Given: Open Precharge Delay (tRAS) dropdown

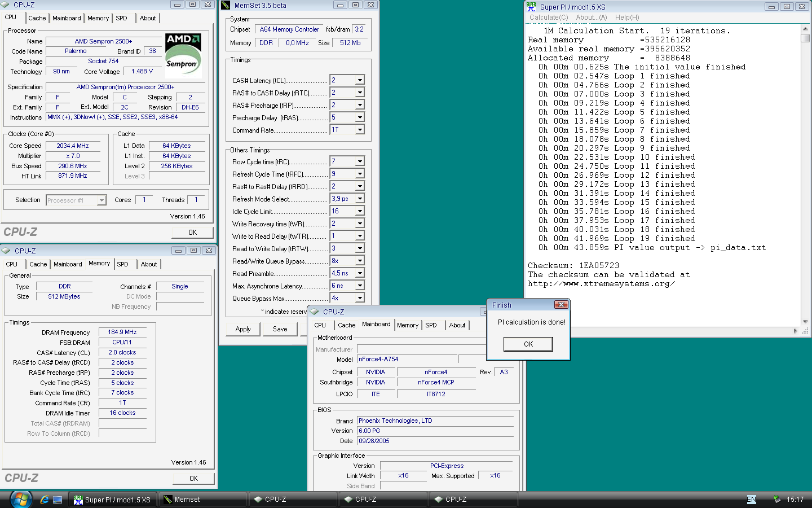Looking at the screenshot, I should point(360,117).
